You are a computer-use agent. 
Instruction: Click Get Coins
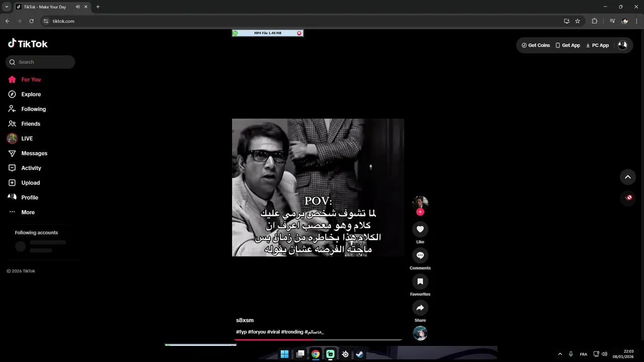[x=536, y=45]
